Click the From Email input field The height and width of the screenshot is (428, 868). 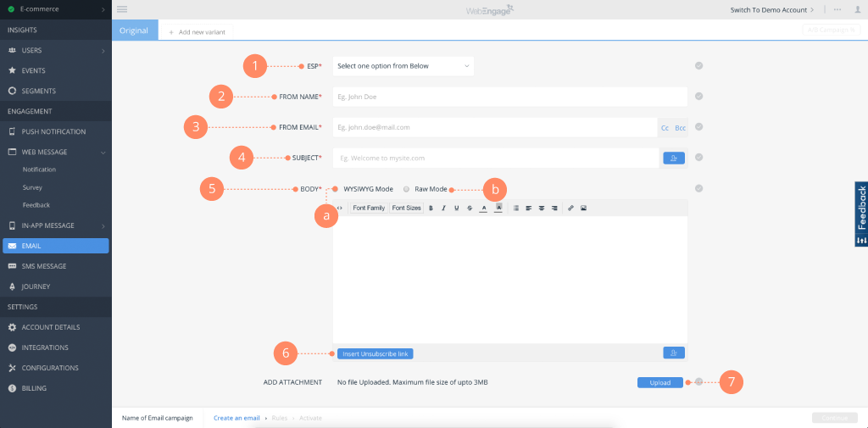[495, 127]
